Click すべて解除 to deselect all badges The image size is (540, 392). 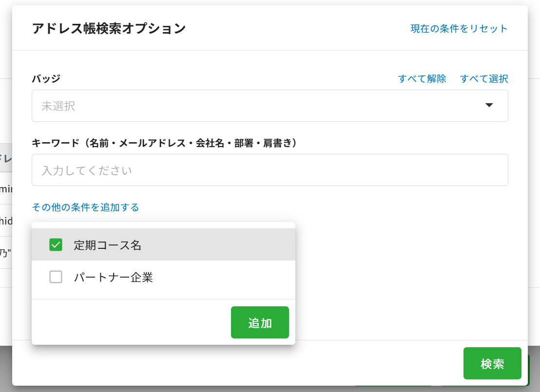click(422, 79)
